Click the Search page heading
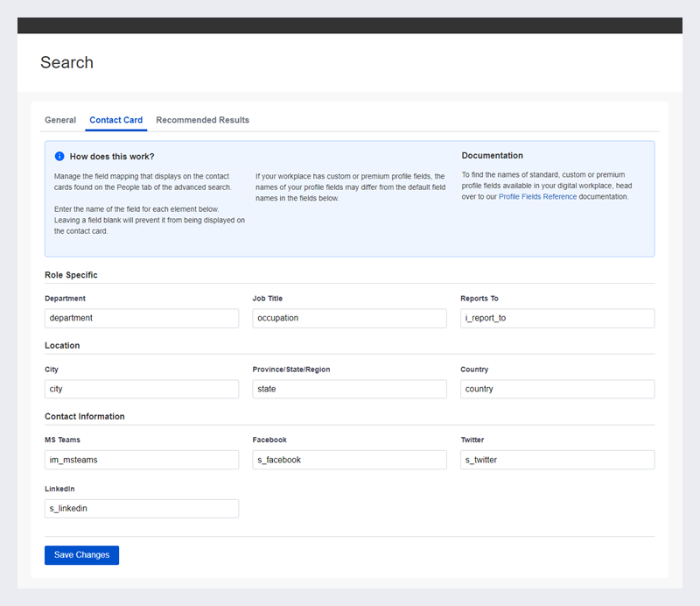700x606 pixels. click(67, 62)
